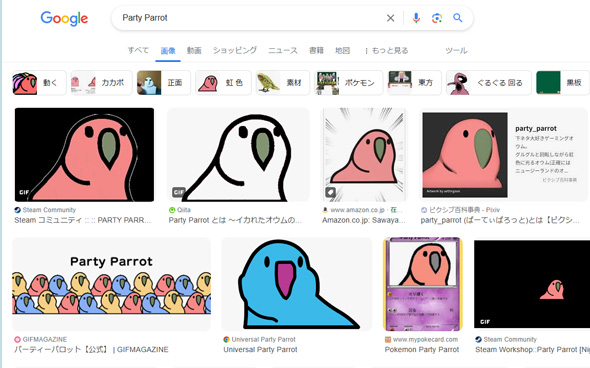Viewport: 590px width, 368px height.
Task: Filter images by 正面 chip
Action: (x=164, y=83)
